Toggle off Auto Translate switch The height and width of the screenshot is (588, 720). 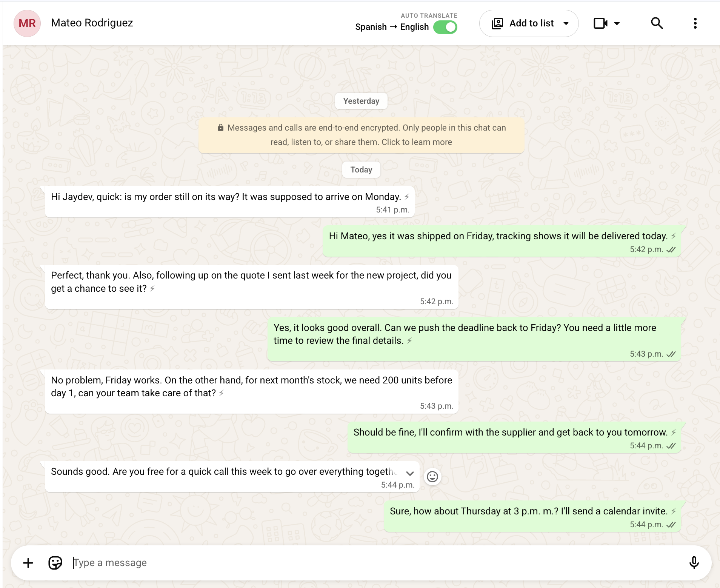click(x=445, y=27)
